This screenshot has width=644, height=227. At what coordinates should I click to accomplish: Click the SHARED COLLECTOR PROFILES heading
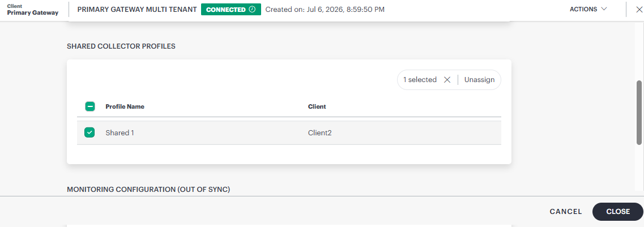[x=121, y=46]
